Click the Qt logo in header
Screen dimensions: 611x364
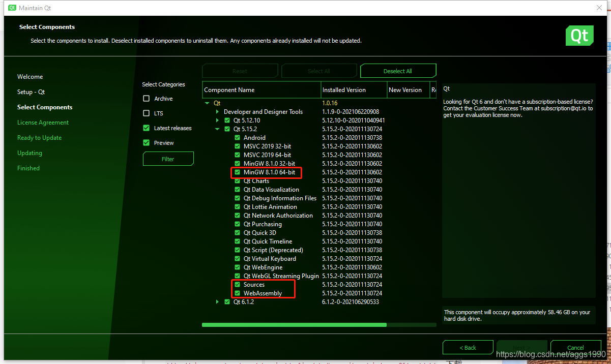[579, 36]
